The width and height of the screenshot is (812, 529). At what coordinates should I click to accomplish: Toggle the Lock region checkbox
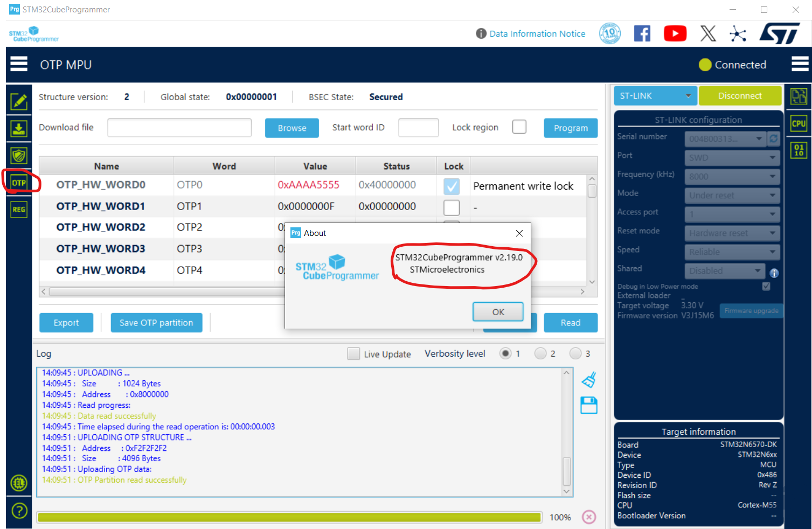(x=519, y=127)
